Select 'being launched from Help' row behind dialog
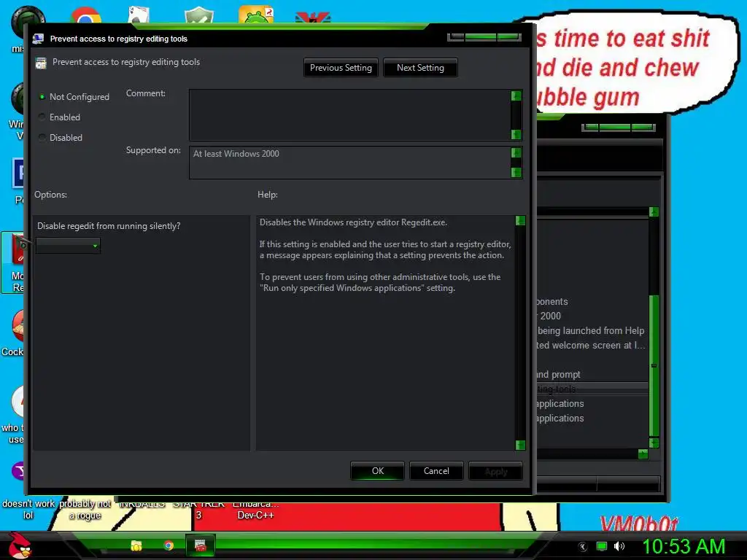The width and height of the screenshot is (747, 560). click(x=592, y=330)
